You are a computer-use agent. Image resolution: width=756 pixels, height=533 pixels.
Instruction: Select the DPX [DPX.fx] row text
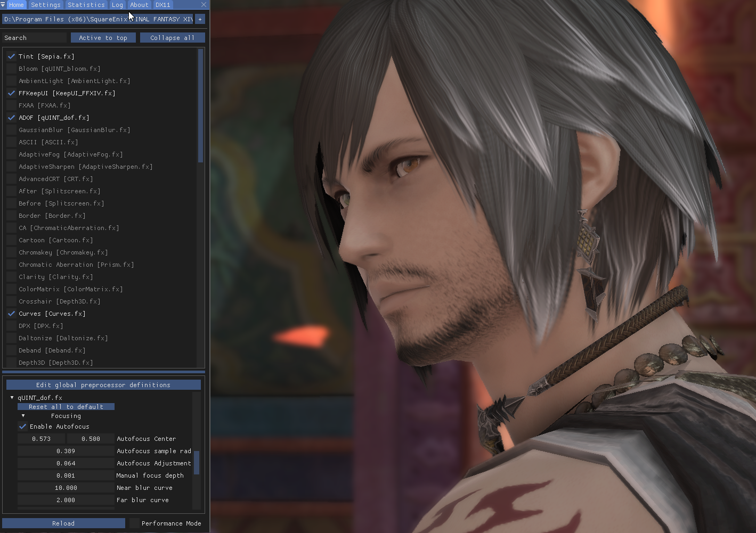(40, 326)
